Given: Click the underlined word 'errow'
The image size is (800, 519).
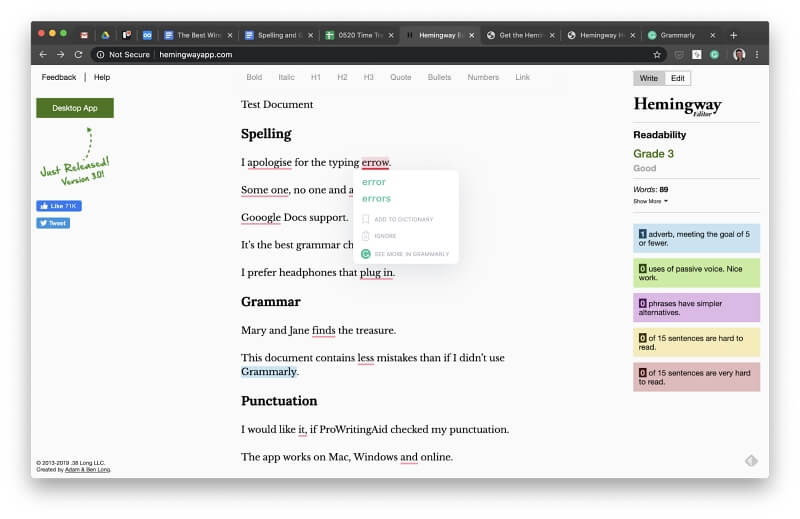Looking at the screenshot, I should pyautogui.click(x=375, y=162).
